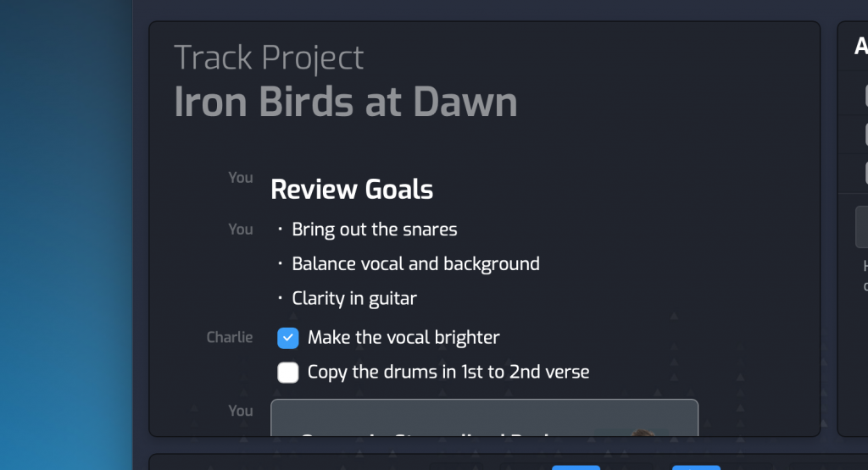Open the embedded card below the checklist
868x470 pixels.
tap(483, 419)
